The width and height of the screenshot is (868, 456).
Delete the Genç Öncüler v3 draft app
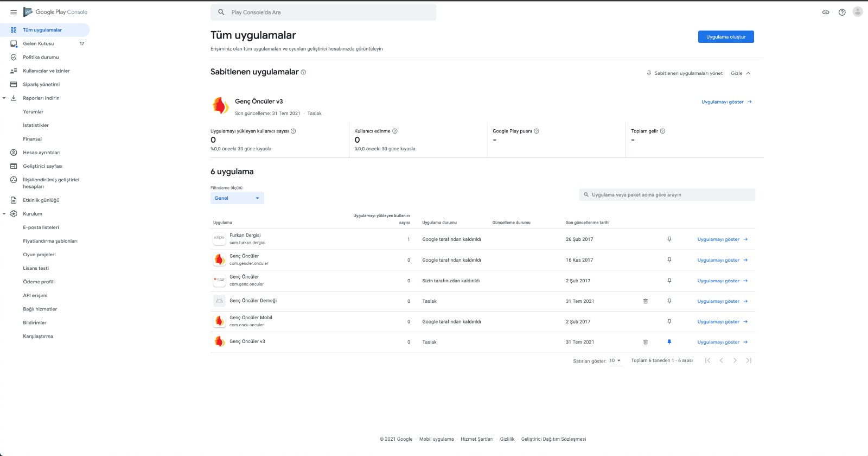click(645, 342)
